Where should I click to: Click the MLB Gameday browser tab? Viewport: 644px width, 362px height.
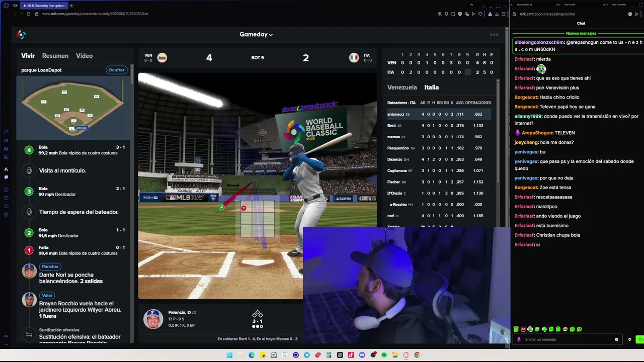[x=43, y=6]
